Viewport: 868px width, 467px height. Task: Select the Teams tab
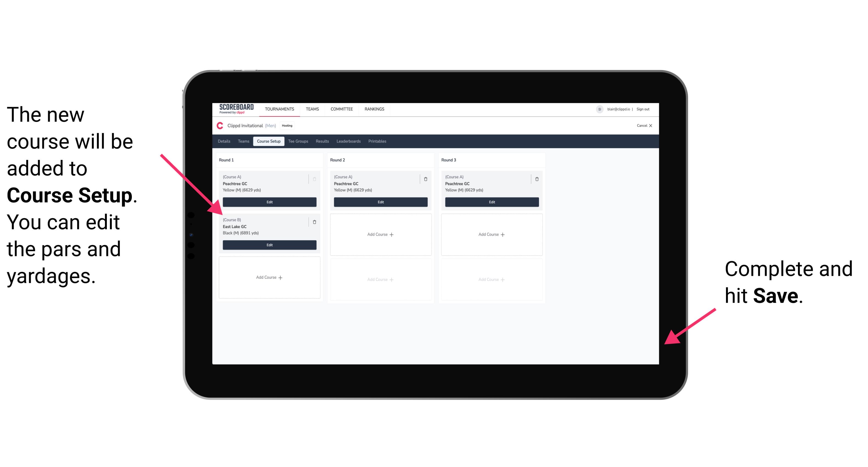click(x=243, y=141)
